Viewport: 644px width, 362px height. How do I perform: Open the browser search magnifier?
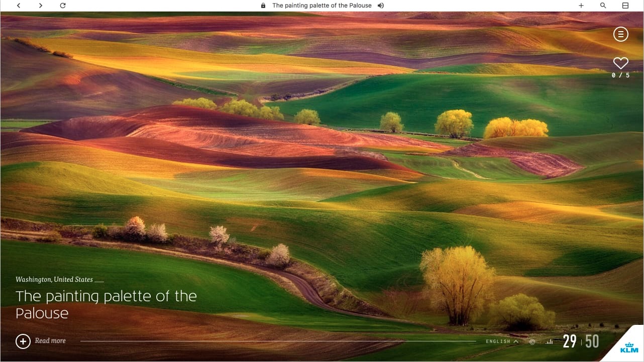603,6
